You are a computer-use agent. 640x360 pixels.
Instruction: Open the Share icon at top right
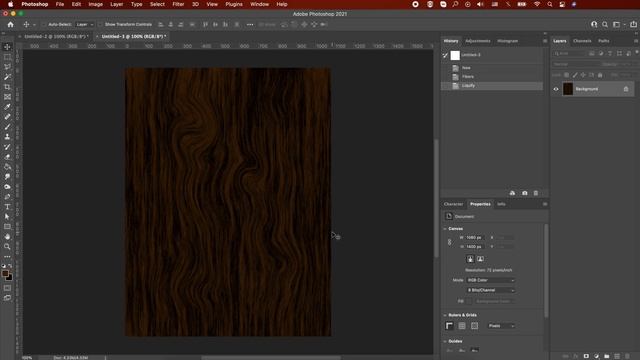pos(633,24)
